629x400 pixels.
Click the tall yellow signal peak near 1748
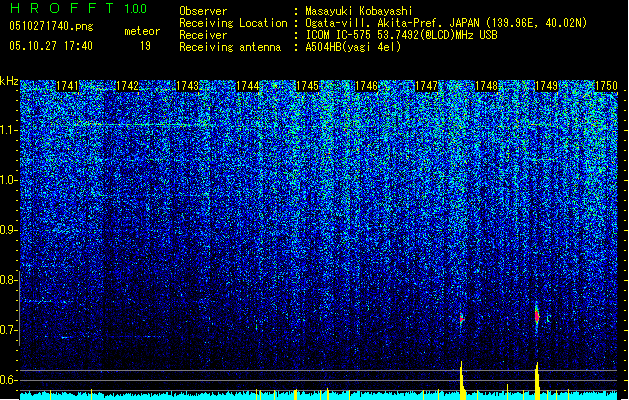(462, 380)
